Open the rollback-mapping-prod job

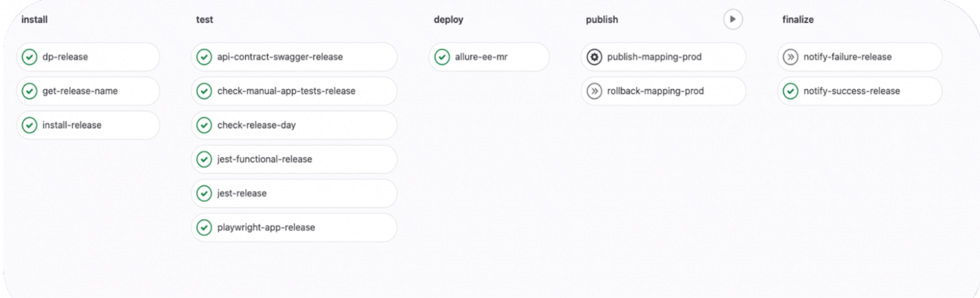(x=655, y=91)
